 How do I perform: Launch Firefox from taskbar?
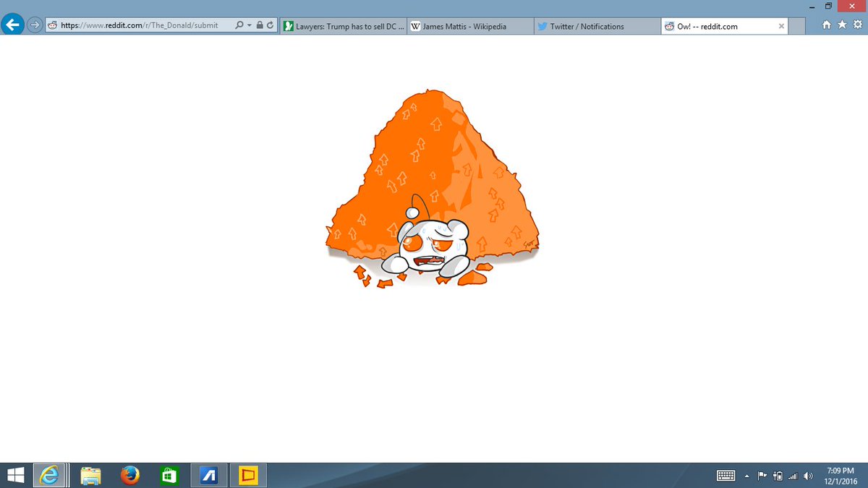[x=130, y=475]
